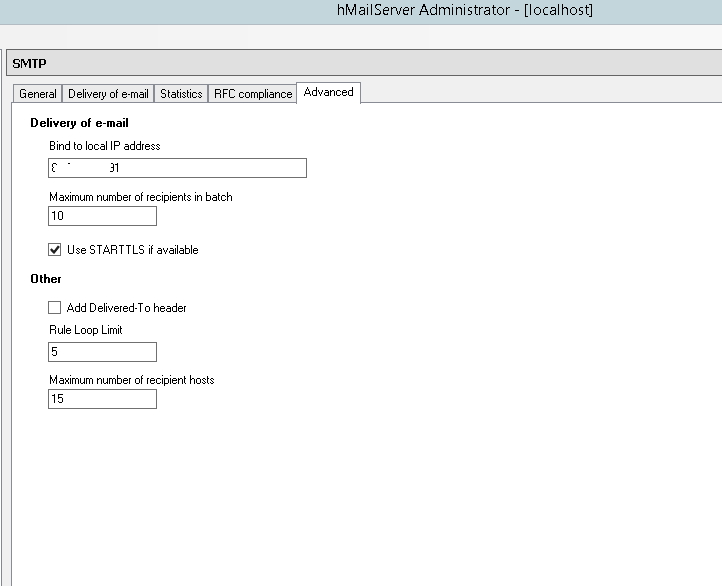Disable Use STARTTLS if available checkbox
The width and height of the screenshot is (722, 586).
tap(54, 250)
